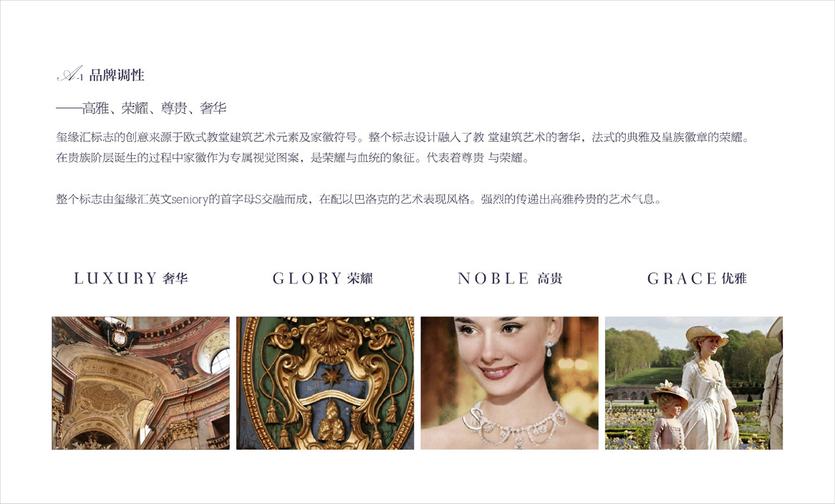Click the paragraph mentioning seniory
Image resolution: width=835 pixels, height=504 pixels.
click(x=359, y=200)
